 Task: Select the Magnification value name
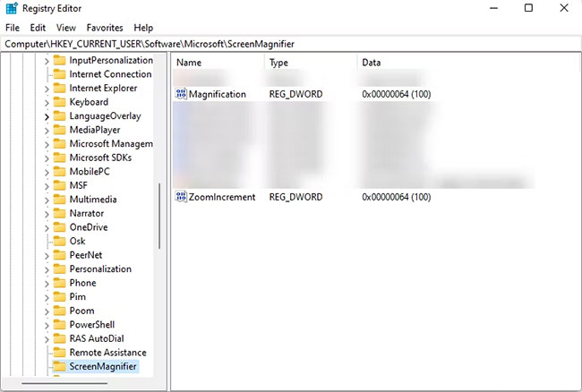(218, 94)
